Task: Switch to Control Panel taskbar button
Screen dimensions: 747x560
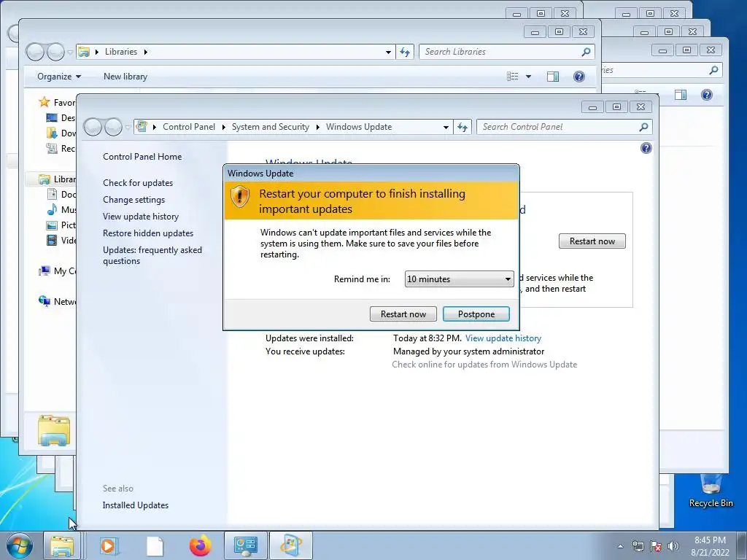Action: [x=246, y=545]
